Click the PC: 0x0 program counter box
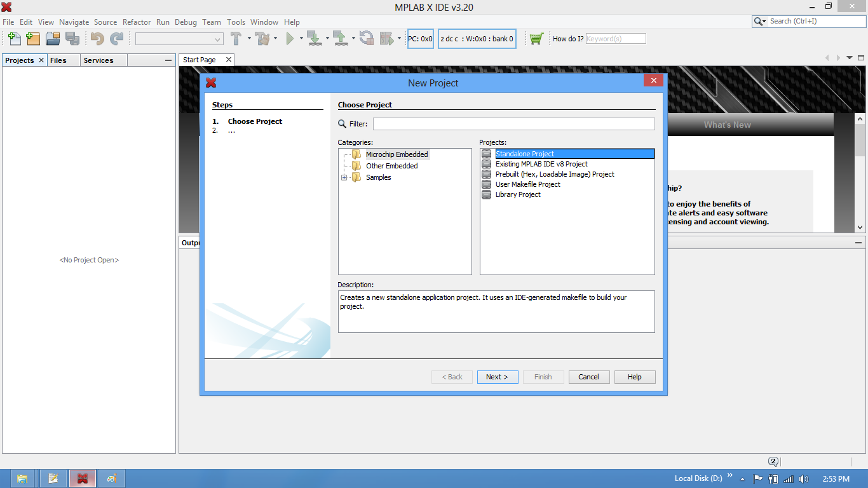 pos(421,39)
